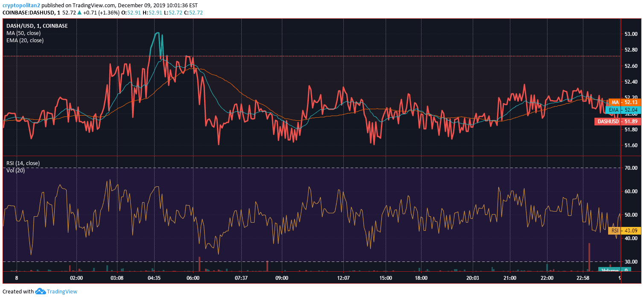Click the RSI 43.09 value tag
Image resolution: width=644 pixels, height=299 pixels.
[x=625, y=231]
